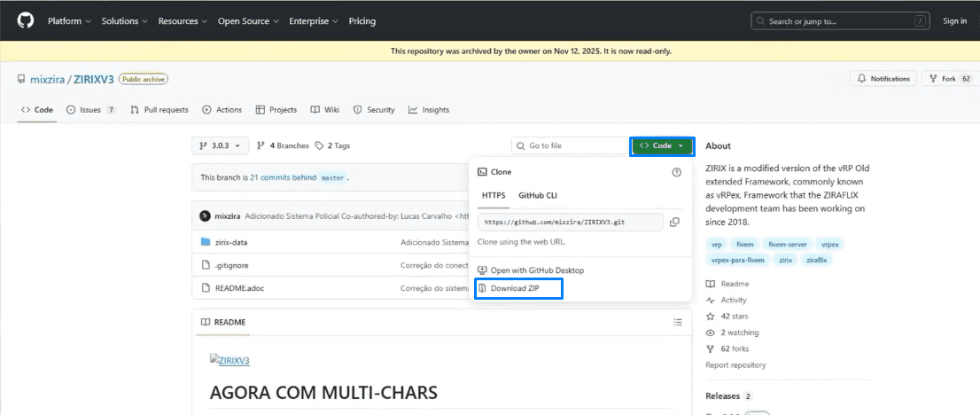The width and height of the screenshot is (980, 415).
Task: Select the README tab header
Action: (x=223, y=322)
